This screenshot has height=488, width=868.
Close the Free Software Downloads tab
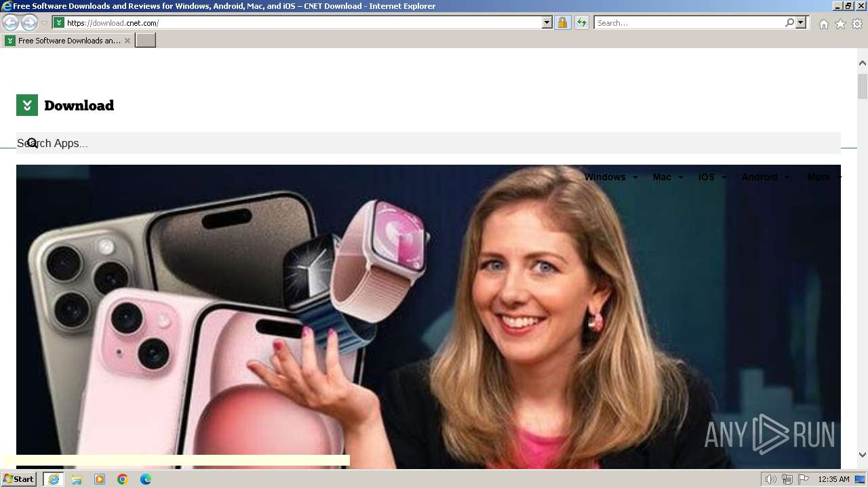point(127,41)
